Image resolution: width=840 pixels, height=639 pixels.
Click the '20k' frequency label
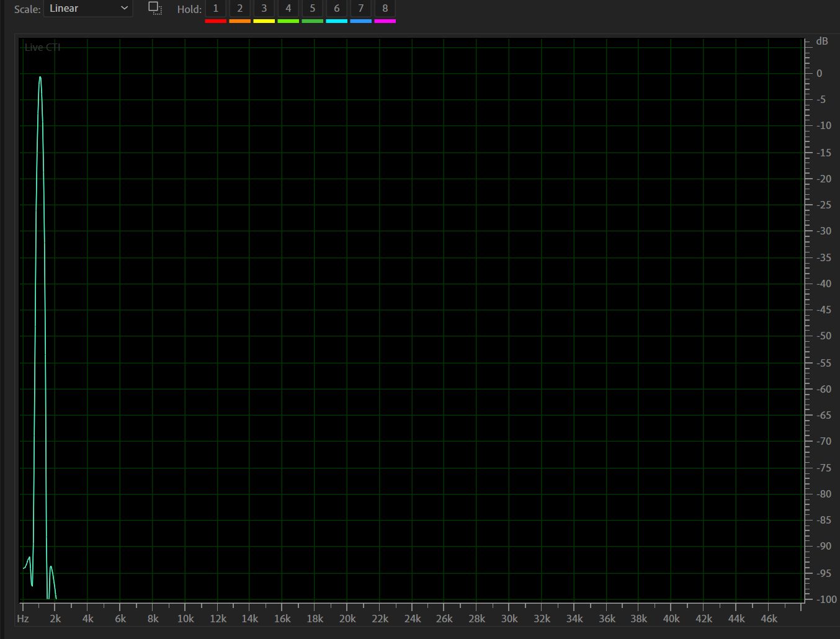[x=347, y=619]
